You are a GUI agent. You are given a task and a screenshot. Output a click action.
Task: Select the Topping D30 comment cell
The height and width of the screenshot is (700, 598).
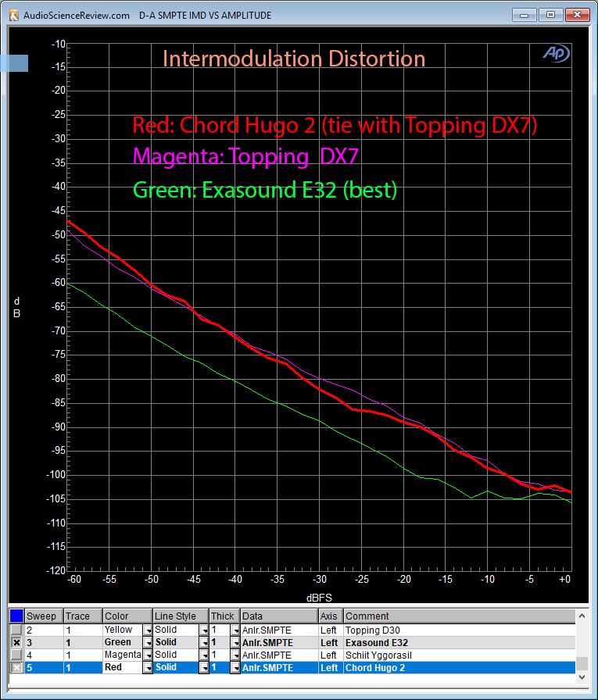tap(460, 630)
